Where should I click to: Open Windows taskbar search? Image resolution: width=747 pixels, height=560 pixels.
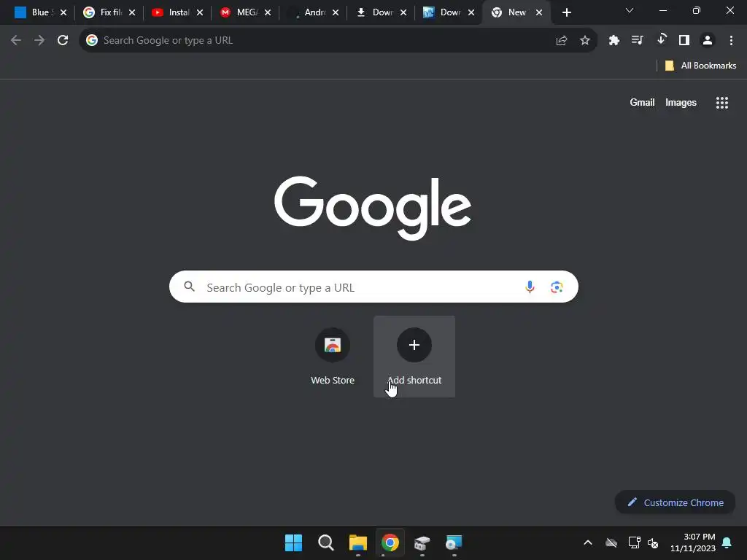326,542
